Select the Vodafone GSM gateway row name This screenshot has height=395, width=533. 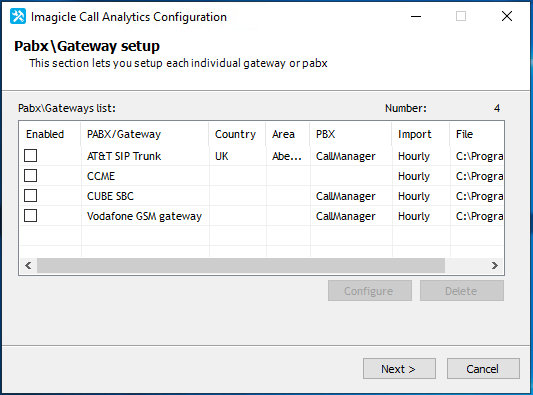coord(144,216)
